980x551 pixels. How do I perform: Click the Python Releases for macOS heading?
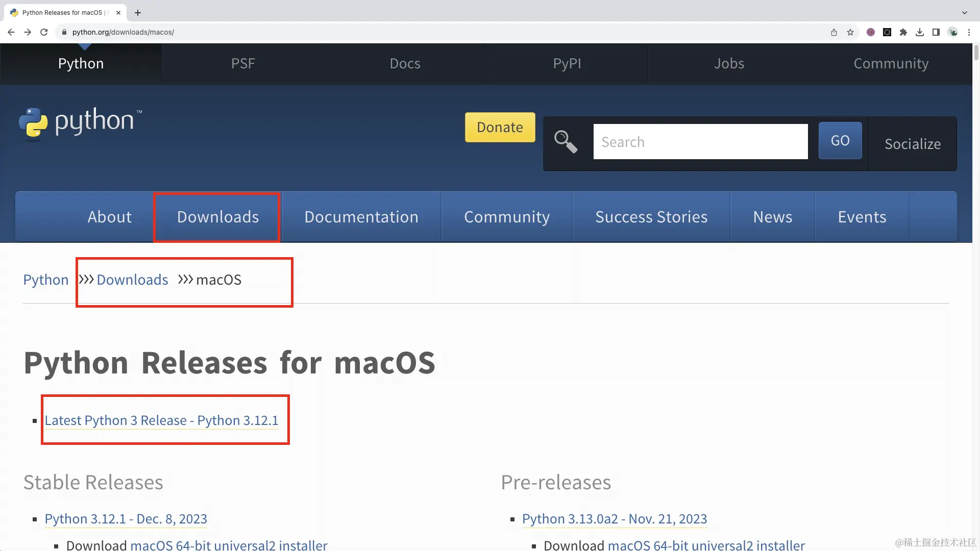coord(230,363)
